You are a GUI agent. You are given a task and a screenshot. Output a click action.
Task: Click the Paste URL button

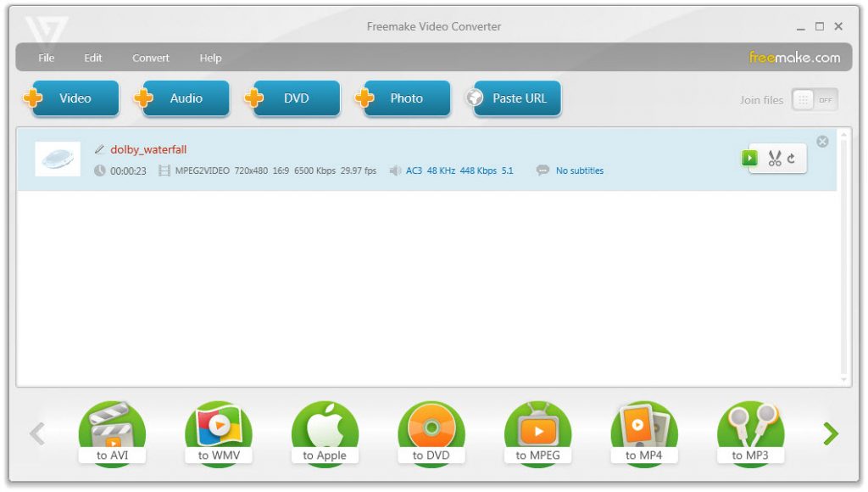[514, 98]
